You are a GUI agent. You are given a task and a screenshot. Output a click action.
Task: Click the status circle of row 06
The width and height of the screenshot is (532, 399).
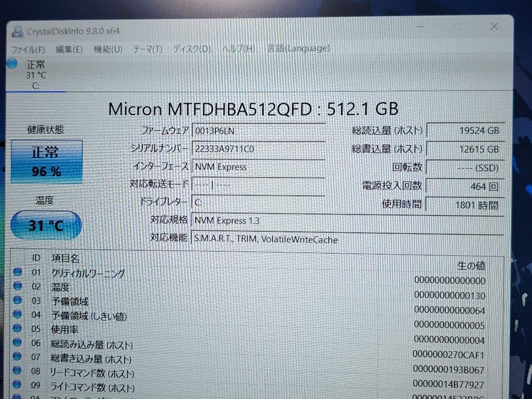pyautogui.click(x=17, y=342)
